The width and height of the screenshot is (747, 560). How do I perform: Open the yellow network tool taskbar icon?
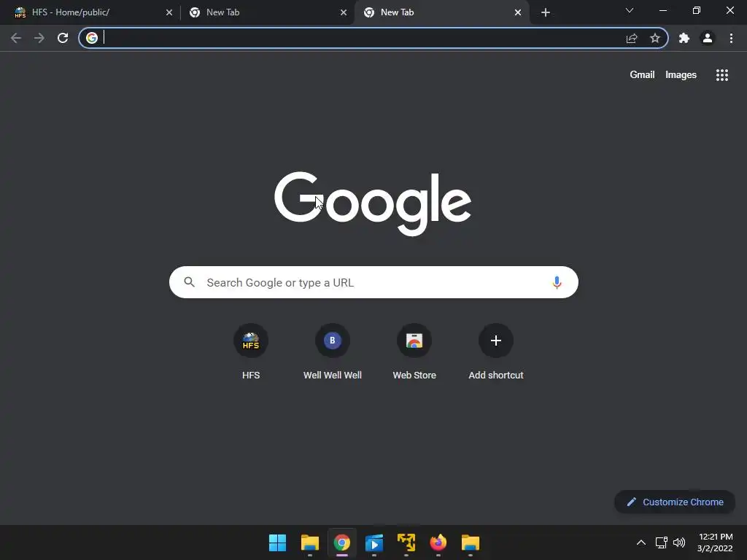pos(406,542)
